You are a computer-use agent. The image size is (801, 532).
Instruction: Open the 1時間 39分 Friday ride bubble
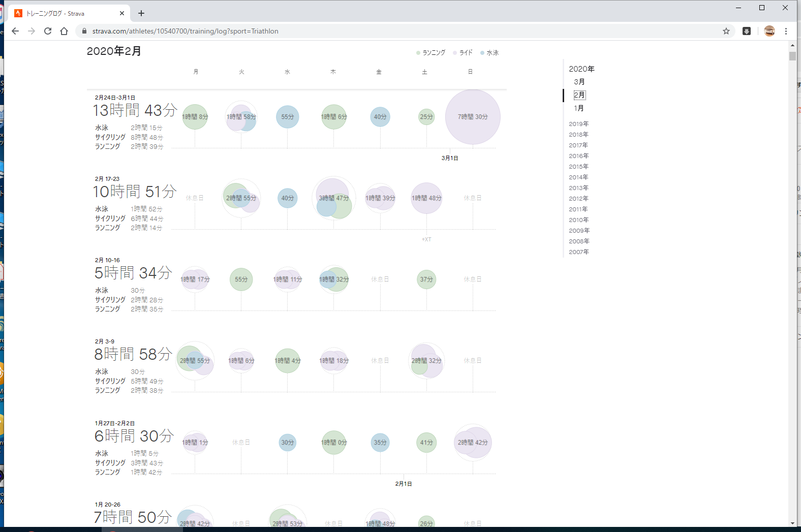[380, 198]
